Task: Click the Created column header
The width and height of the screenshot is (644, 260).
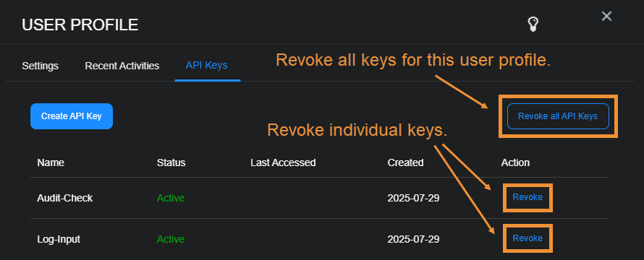Action: pyautogui.click(x=405, y=162)
